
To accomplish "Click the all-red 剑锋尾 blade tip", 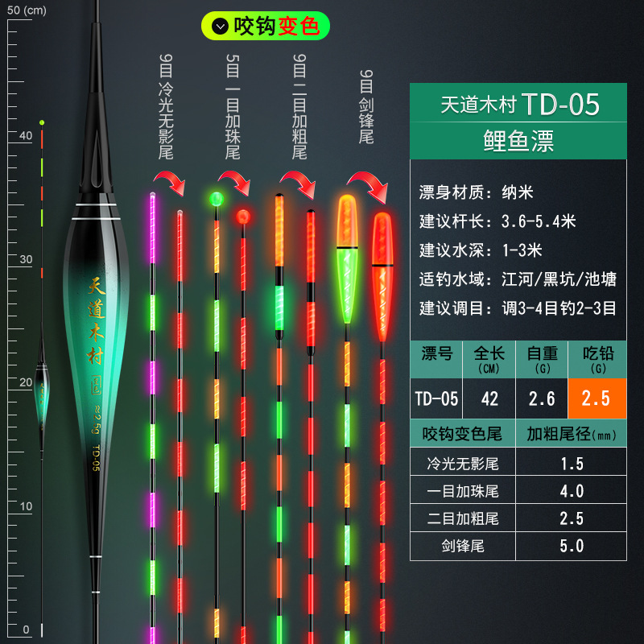I will (382, 276).
